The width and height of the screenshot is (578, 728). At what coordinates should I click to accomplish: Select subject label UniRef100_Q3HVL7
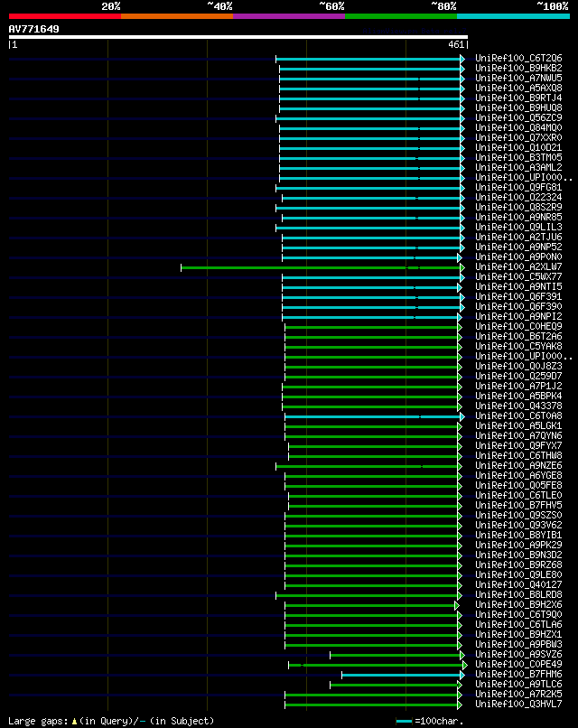point(518,704)
